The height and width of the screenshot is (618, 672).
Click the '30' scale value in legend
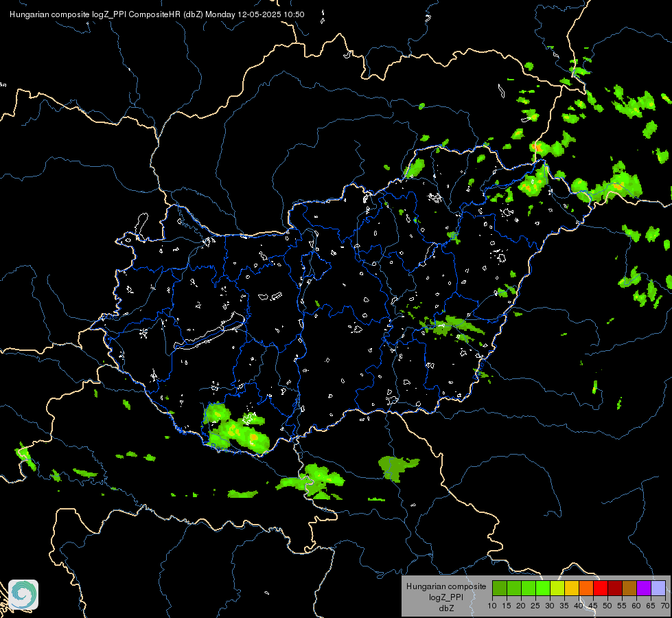click(x=550, y=606)
